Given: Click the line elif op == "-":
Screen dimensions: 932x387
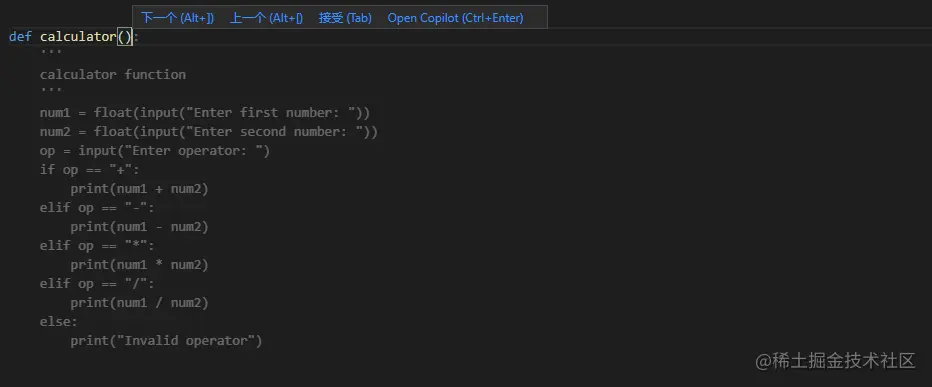Looking at the screenshot, I should (97, 208).
